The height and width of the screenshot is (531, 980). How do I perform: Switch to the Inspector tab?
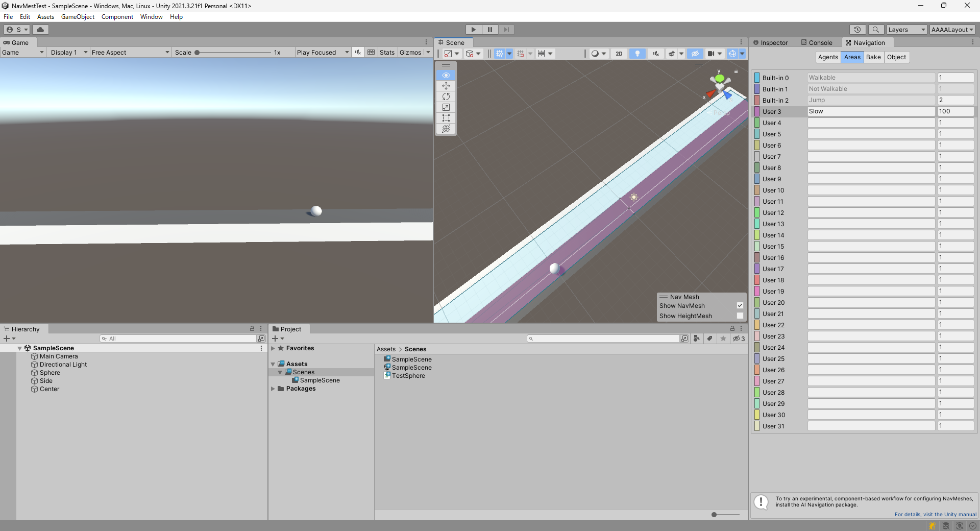pos(770,43)
